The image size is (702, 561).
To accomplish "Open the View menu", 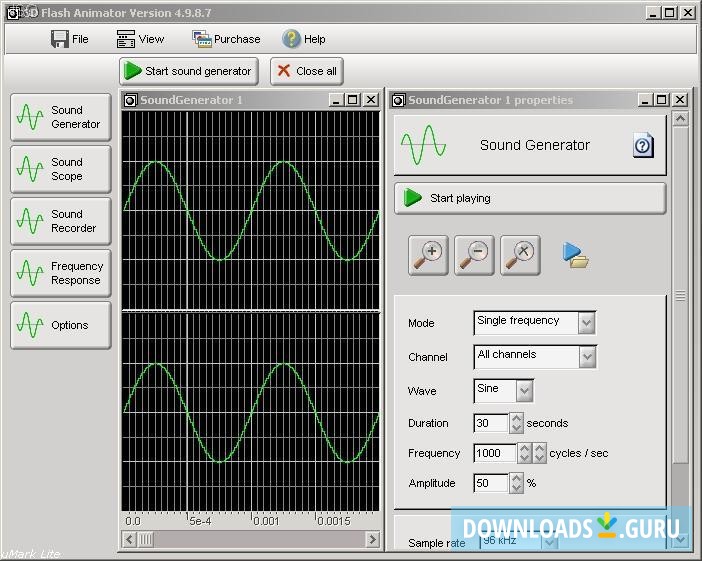I will pos(140,39).
